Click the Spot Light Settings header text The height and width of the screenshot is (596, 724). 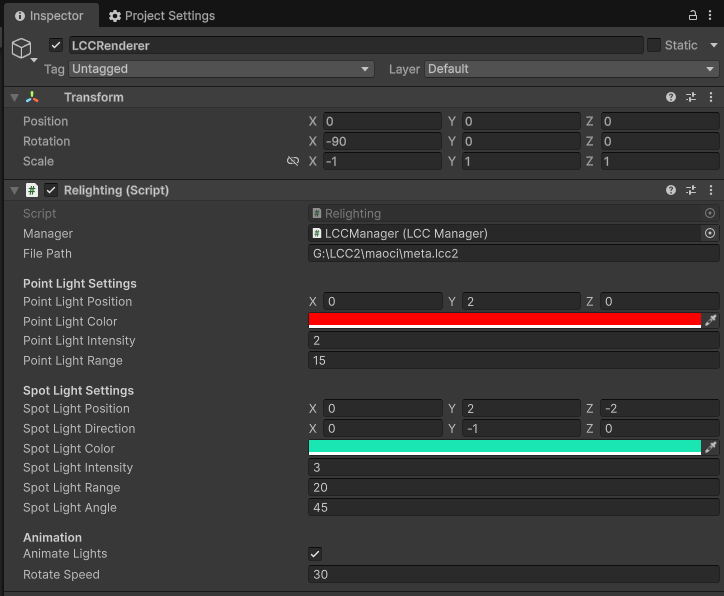(x=78, y=391)
